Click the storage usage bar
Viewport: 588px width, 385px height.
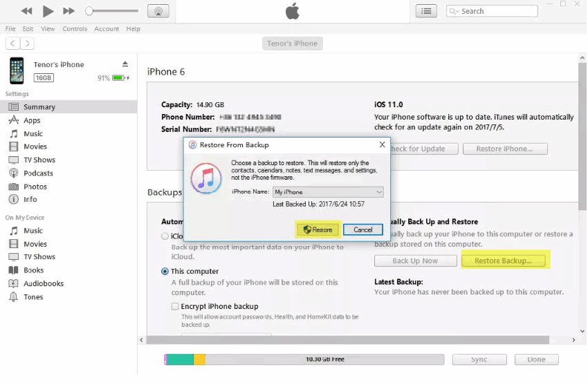304,359
